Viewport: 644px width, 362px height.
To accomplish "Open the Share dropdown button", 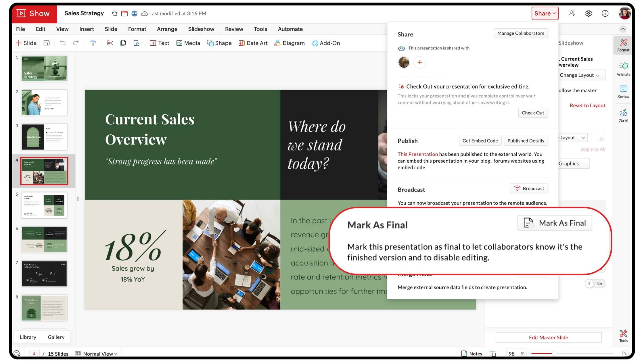I will [545, 14].
